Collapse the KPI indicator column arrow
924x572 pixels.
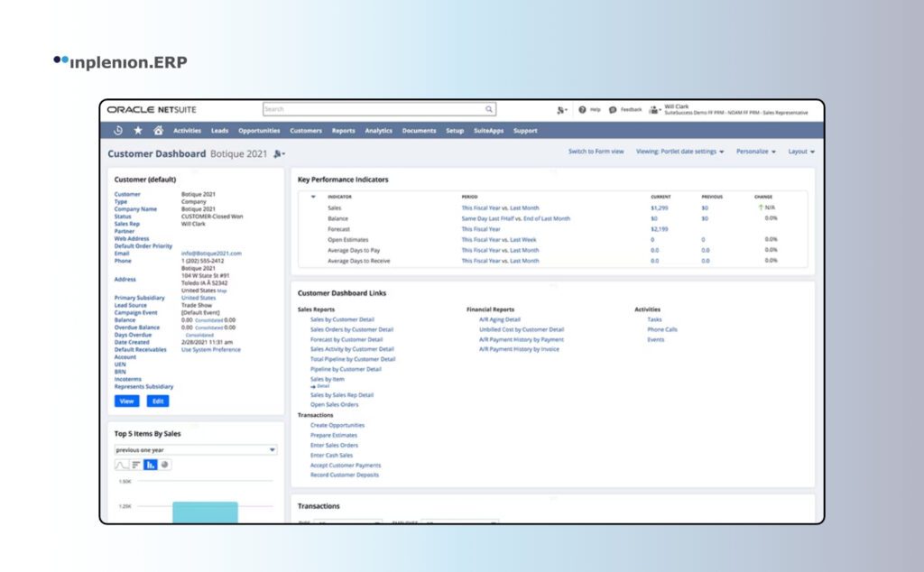pyautogui.click(x=313, y=197)
